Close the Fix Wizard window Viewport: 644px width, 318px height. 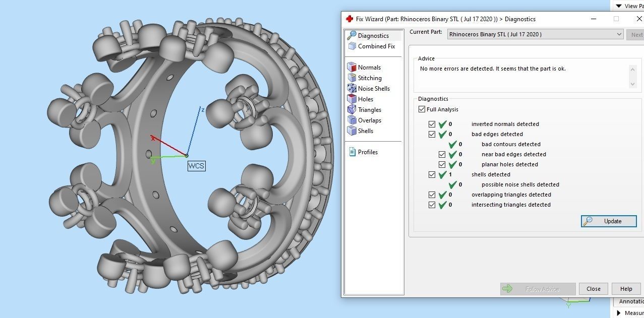point(639,19)
